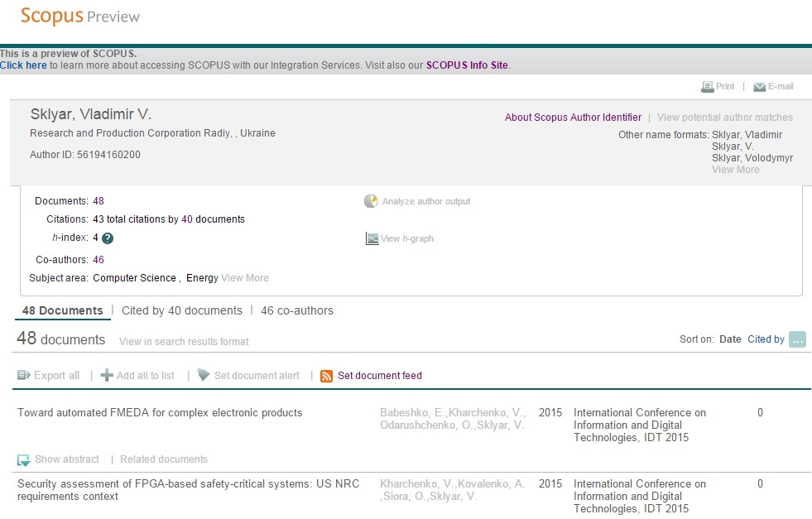This screenshot has height=519, width=812.
Task: Open the sort options ellipsis button
Action: (797, 339)
